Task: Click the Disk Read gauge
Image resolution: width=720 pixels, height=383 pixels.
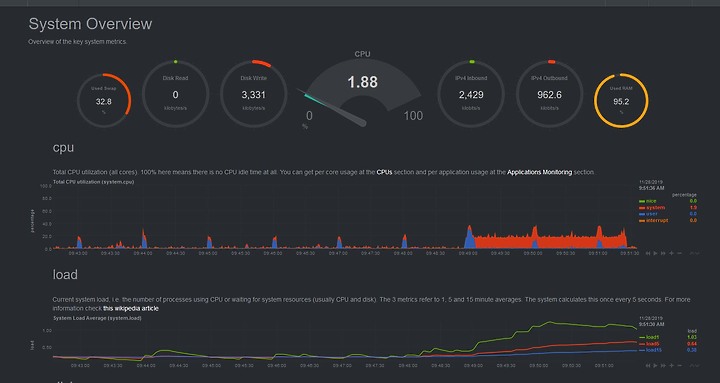Action: point(175,95)
